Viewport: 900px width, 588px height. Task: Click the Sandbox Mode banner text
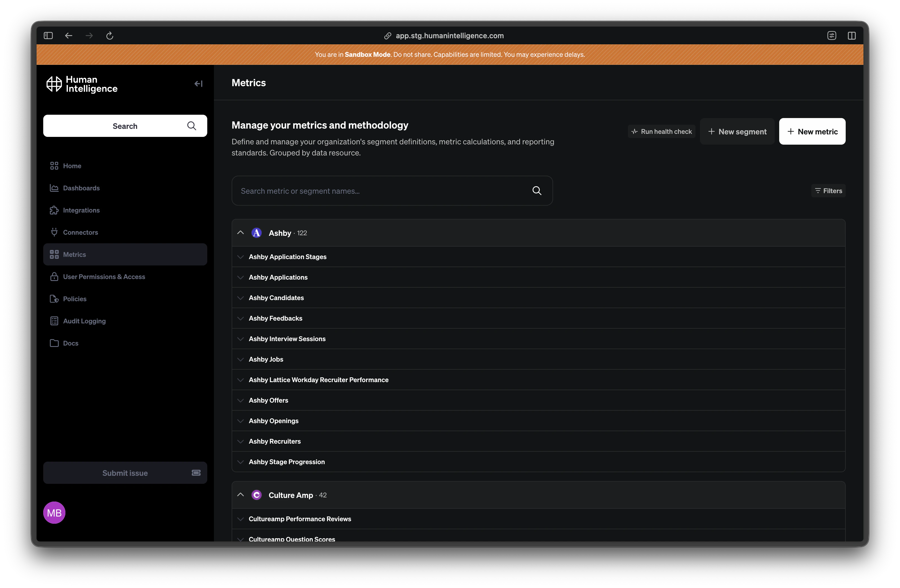[x=450, y=55]
